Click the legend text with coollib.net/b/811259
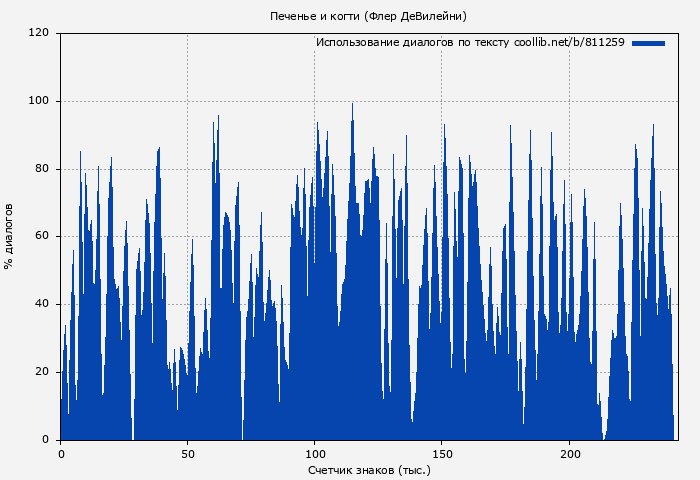The image size is (700, 480). click(x=470, y=43)
